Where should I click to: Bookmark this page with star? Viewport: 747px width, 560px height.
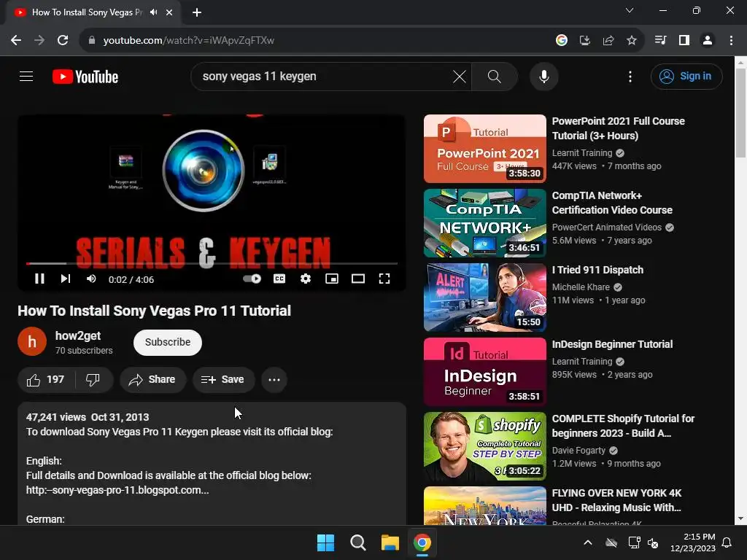[x=632, y=40]
